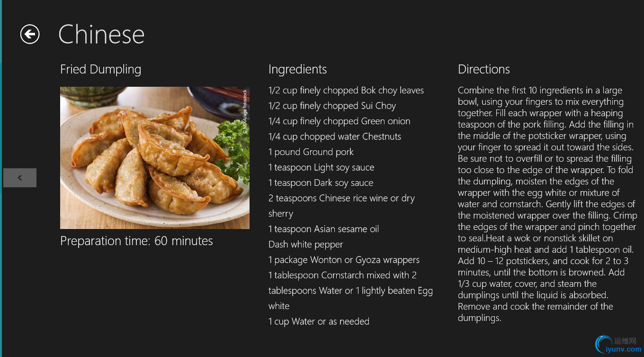
Task: Click the Ingredients heading
Action: 297,69
